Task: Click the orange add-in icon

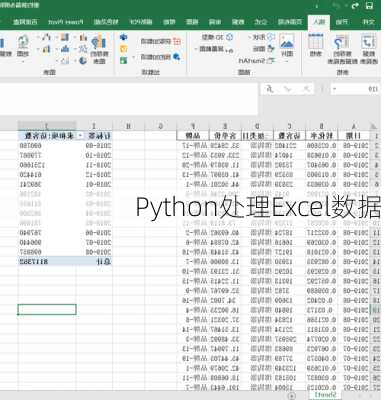Action: (x=124, y=49)
